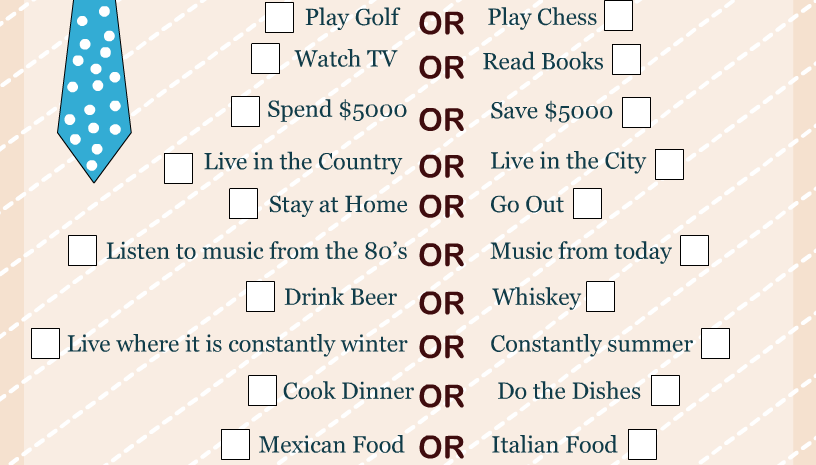816x465 pixels.
Task: Check the Spend $5000 box
Action: click(x=246, y=111)
